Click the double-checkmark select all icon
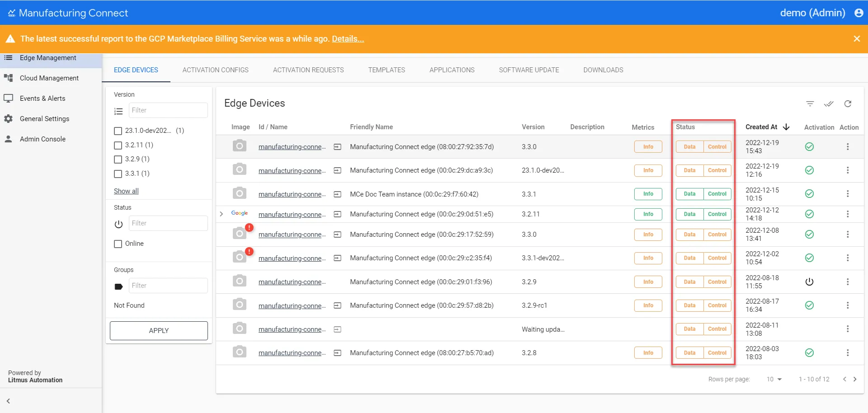The height and width of the screenshot is (413, 868). (829, 104)
